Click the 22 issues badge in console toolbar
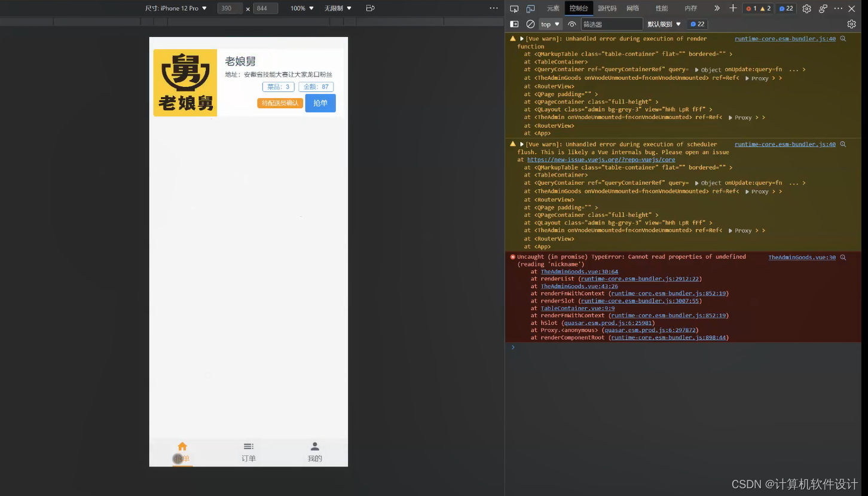Image resolution: width=868 pixels, height=496 pixels. coord(697,24)
